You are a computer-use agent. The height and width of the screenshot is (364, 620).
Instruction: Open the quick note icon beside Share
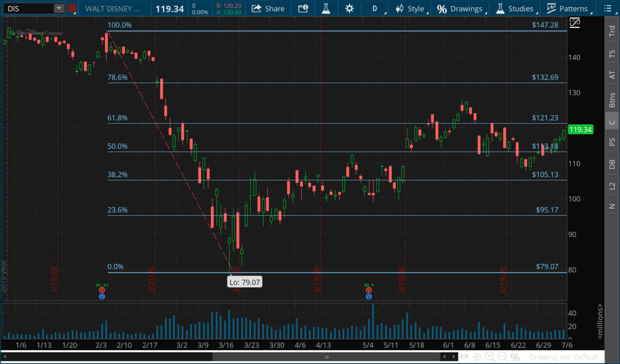[303, 8]
